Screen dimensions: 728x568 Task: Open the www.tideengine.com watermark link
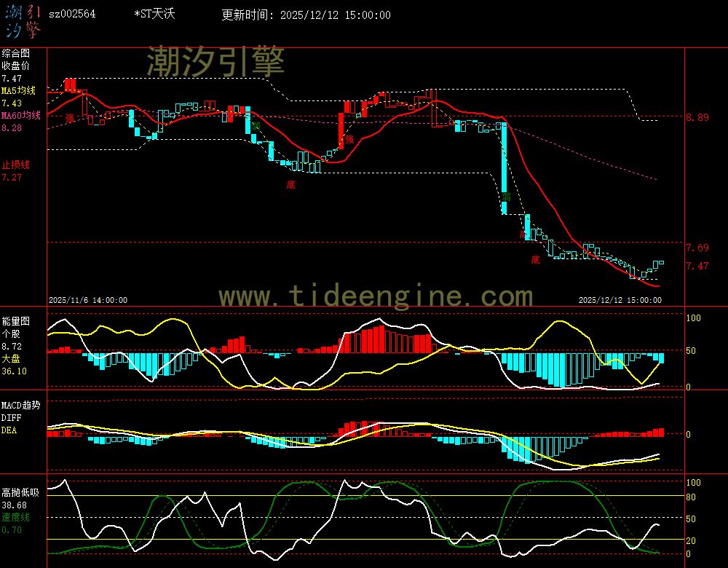click(x=376, y=296)
